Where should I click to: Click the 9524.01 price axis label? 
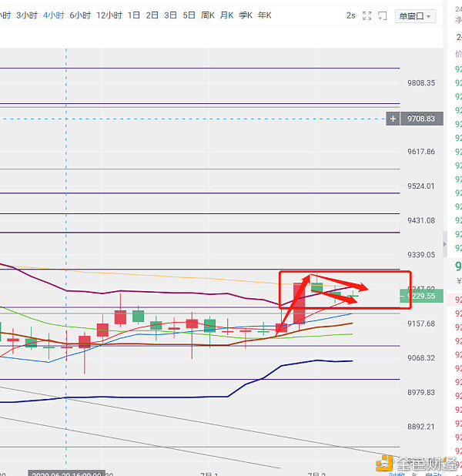coord(421,186)
